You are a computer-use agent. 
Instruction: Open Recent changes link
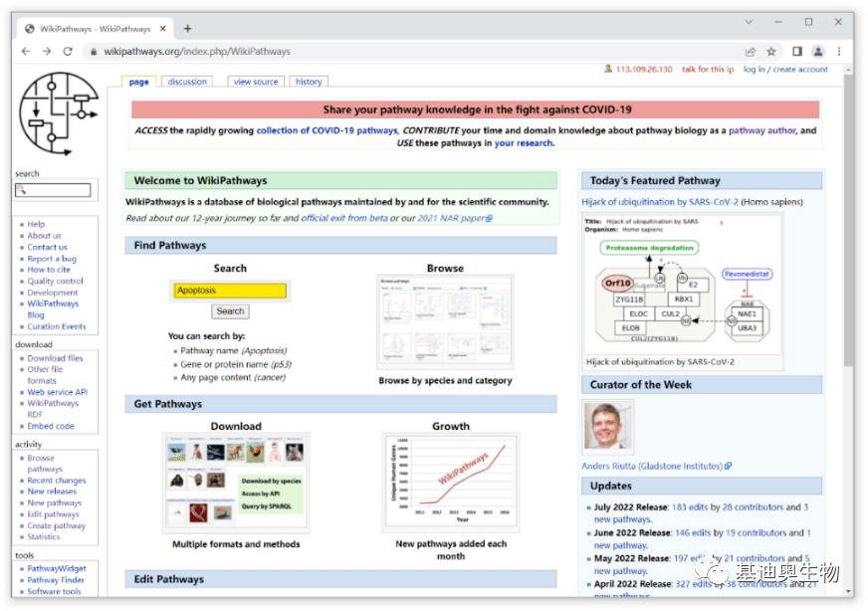[57, 481]
